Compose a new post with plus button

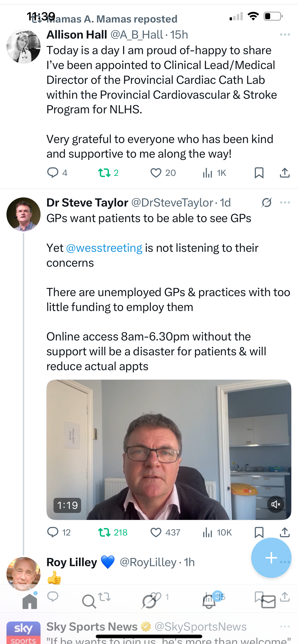pyautogui.click(x=271, y=558)
